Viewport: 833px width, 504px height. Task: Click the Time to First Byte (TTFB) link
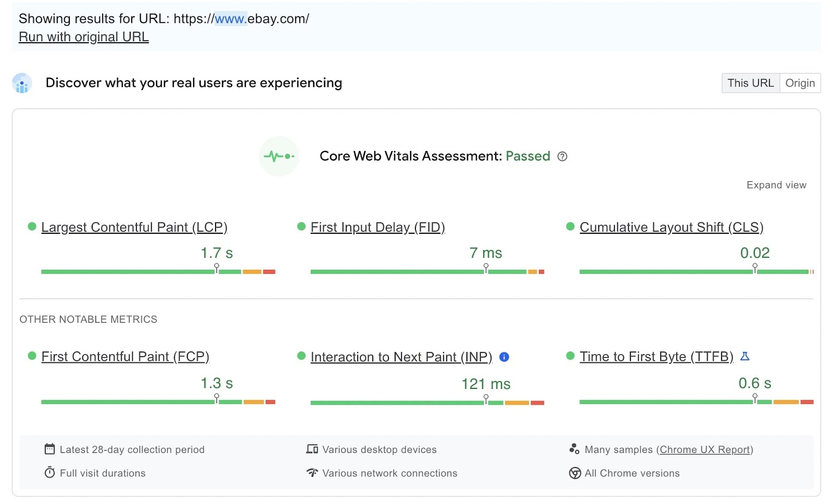tap(656, 357)
